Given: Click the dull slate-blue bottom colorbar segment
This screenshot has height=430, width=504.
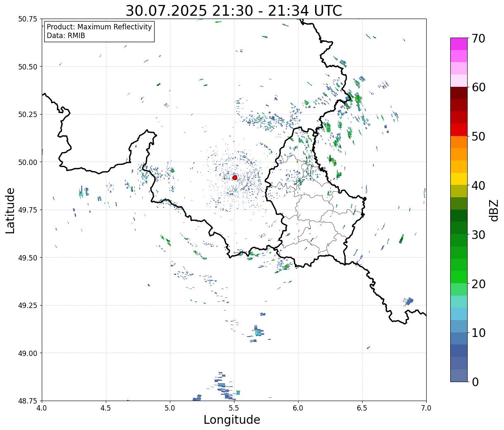Looking at the screenshot, I should (459, 375).
